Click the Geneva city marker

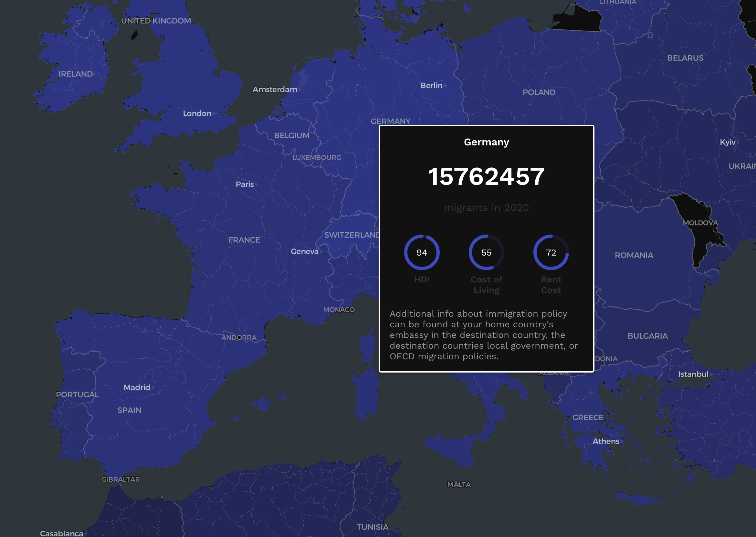(x=321, y=252)
